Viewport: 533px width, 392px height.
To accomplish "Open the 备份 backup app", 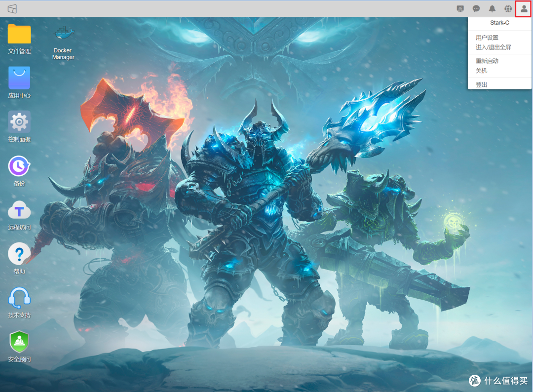I will tap(19, 166).
